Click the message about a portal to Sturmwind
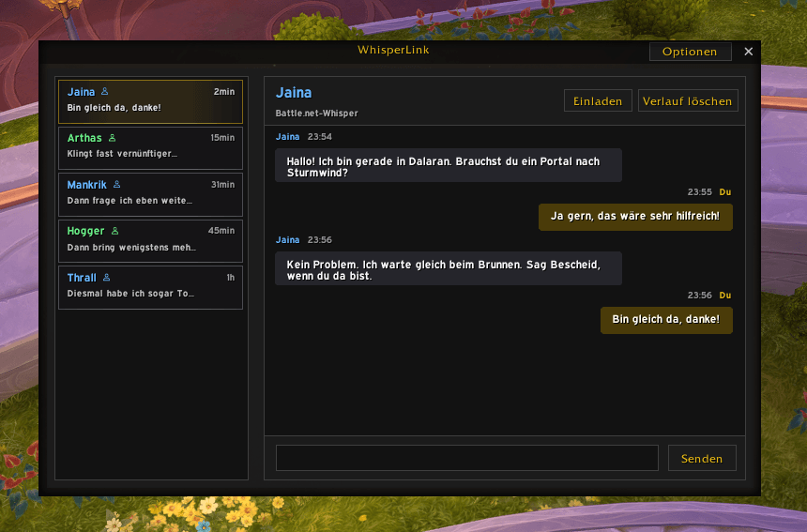 click(x=449, y=166)
